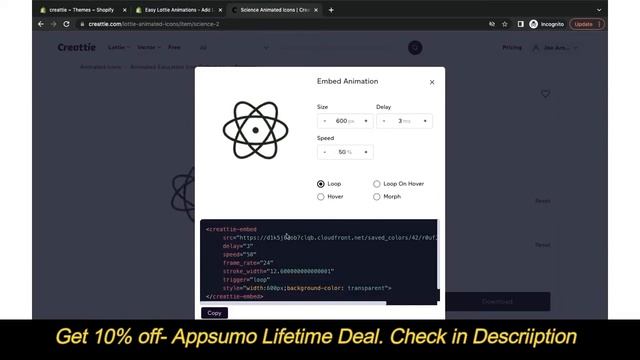
Task: Click the blocked tracking eye icon
Action: coord(492,24)
